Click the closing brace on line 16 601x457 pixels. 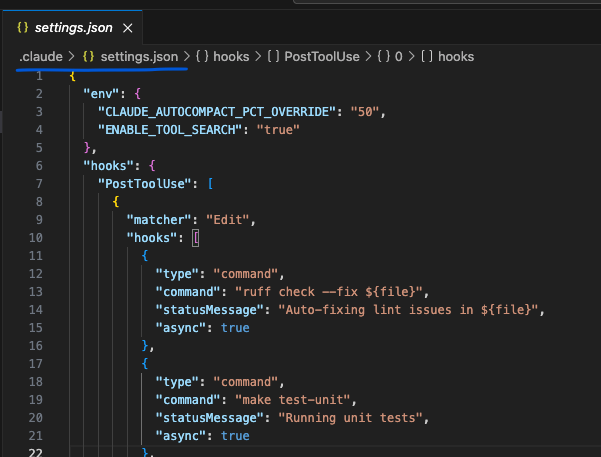145,346
